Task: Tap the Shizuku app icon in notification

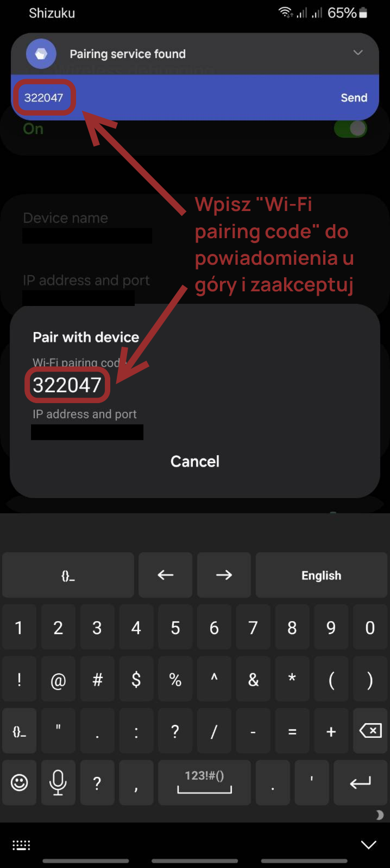Action: click(x=41, y=54)
